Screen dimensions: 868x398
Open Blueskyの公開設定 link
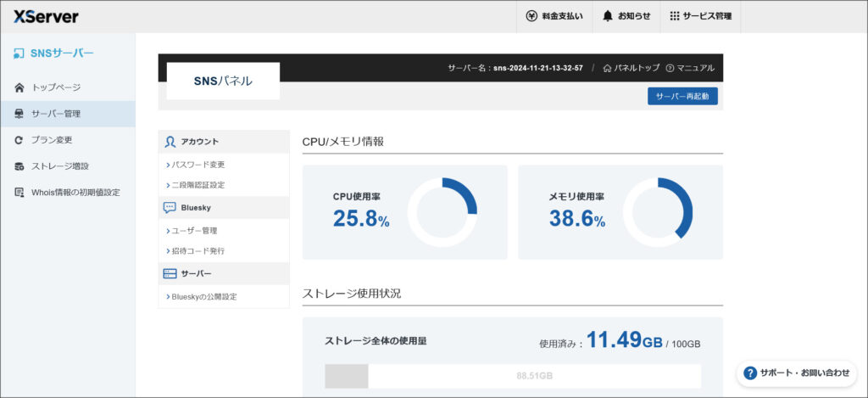pos(202,296)
